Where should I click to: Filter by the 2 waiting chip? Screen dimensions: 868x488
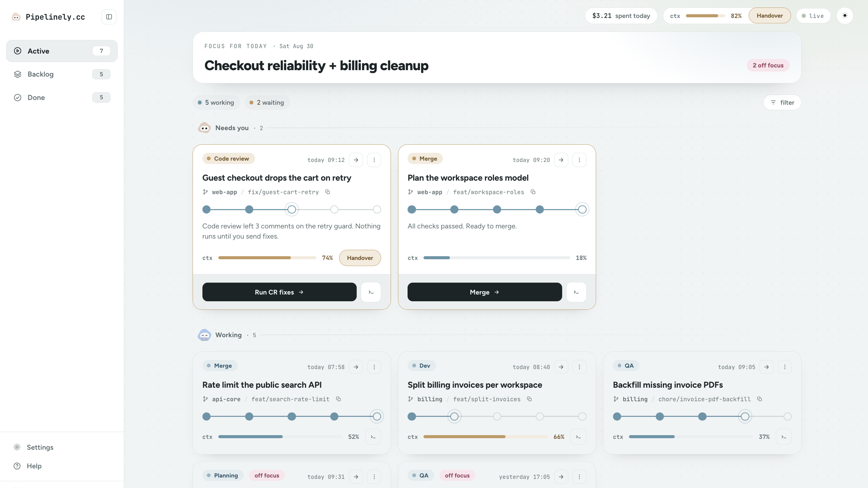267,102
